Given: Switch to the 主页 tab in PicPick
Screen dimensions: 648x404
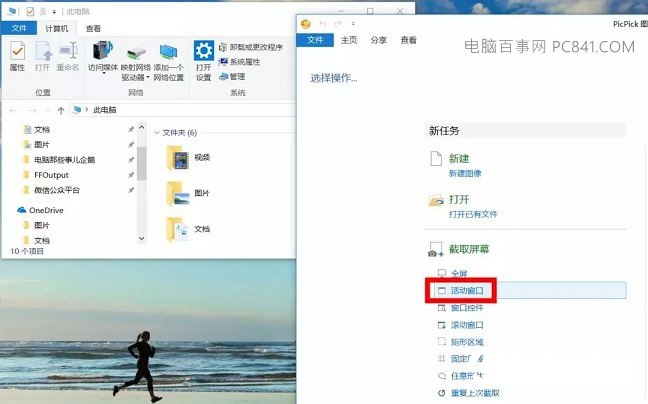Looking at the screenshot, I should pos(349,40).
